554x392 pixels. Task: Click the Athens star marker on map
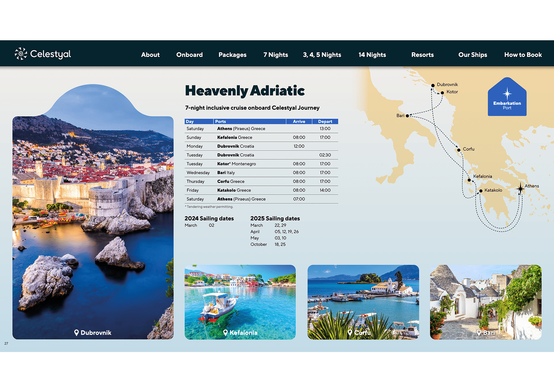pyautogui.click(x=520, y=189)
